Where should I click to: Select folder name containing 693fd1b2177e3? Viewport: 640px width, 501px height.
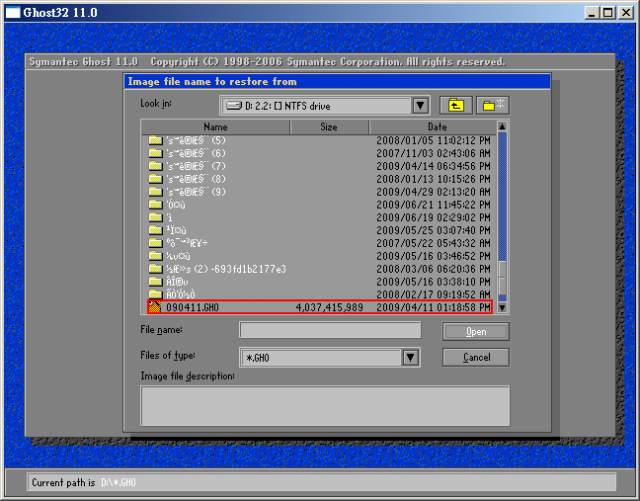tap(226, 269)
